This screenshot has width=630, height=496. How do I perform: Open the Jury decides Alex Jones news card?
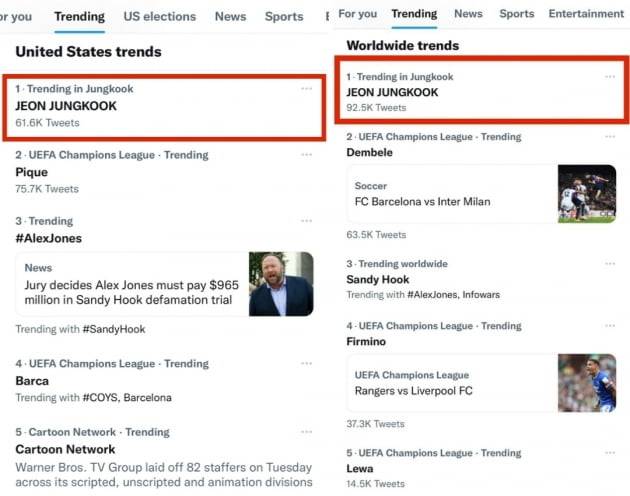tap(130, 284)
